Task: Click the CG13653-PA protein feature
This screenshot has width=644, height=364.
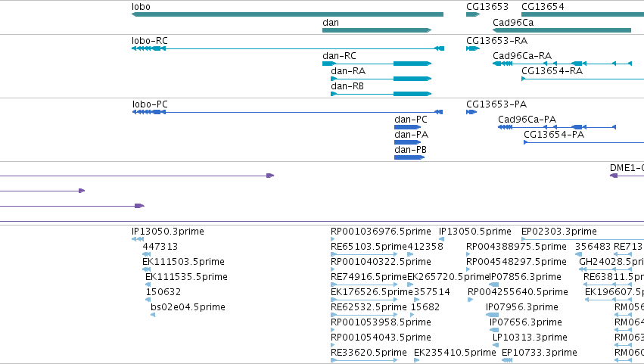Action: 471,112
